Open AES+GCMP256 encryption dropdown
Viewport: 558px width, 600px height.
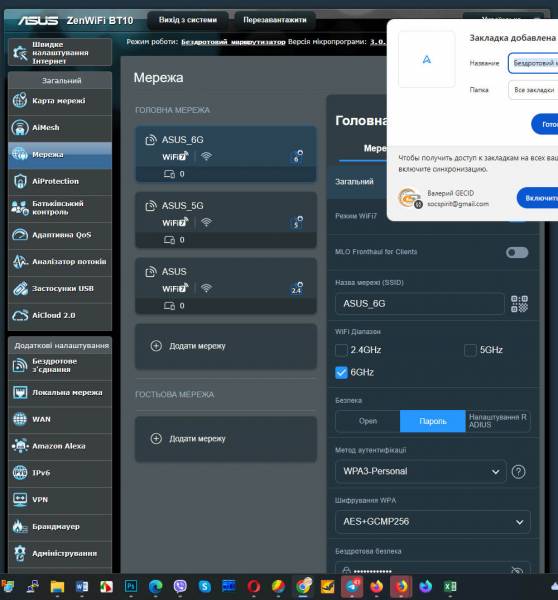tap(433, 522)
